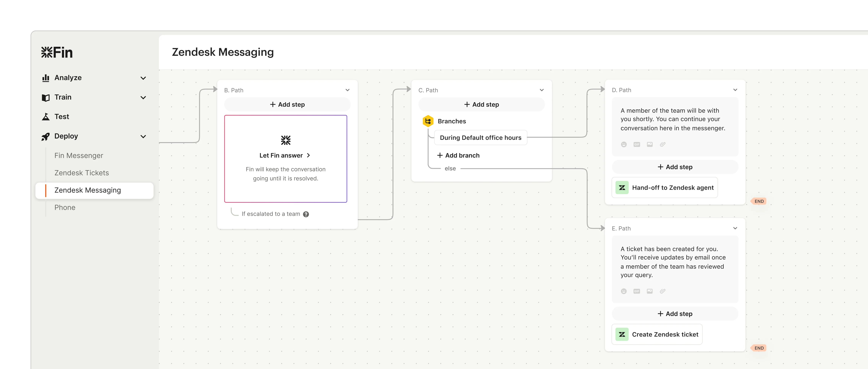This screenshot has width=868, height=369.
Task: Click help icon beside 'If escalated to a team'
Action: [306, 214]
